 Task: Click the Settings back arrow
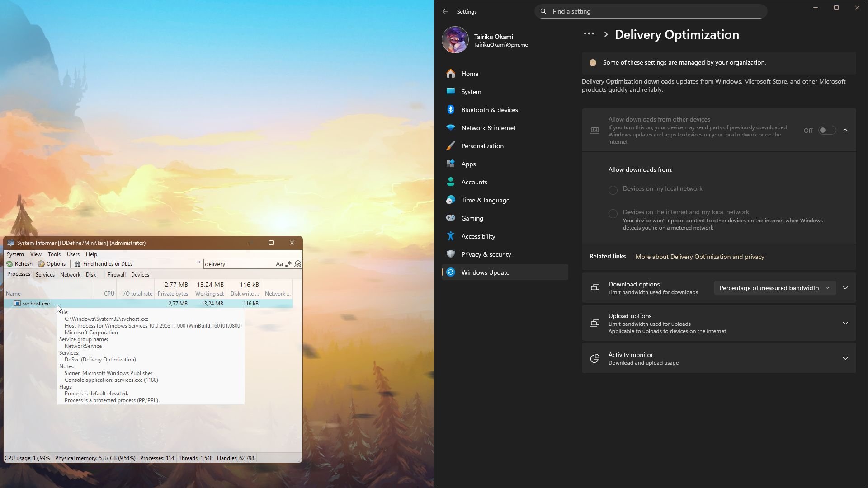point(445,12)
